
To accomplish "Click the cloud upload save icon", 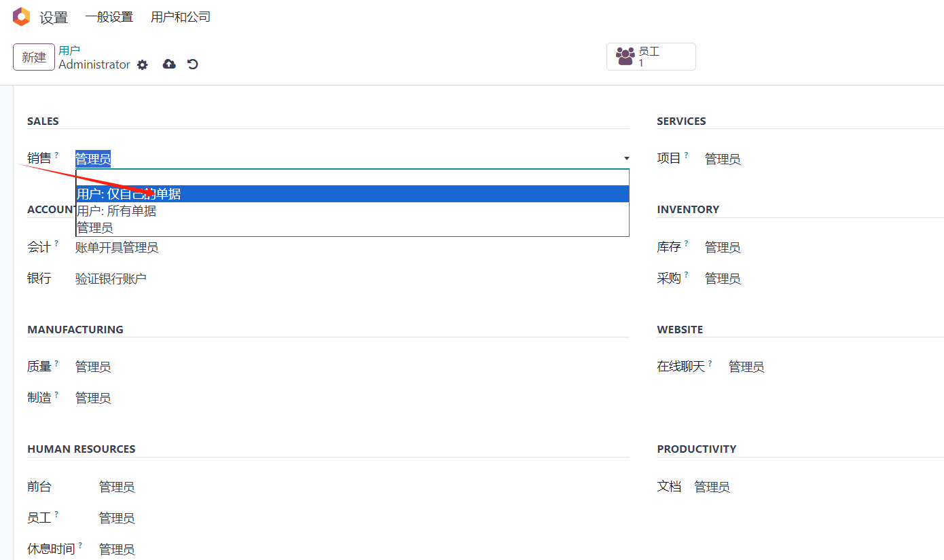I will tap(169, 64).
